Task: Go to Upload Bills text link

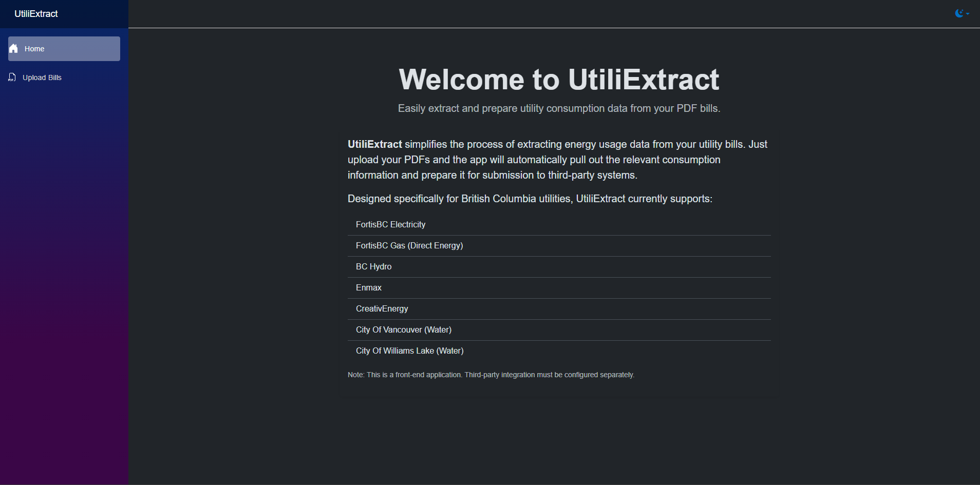Action: [x=42, y=77]
